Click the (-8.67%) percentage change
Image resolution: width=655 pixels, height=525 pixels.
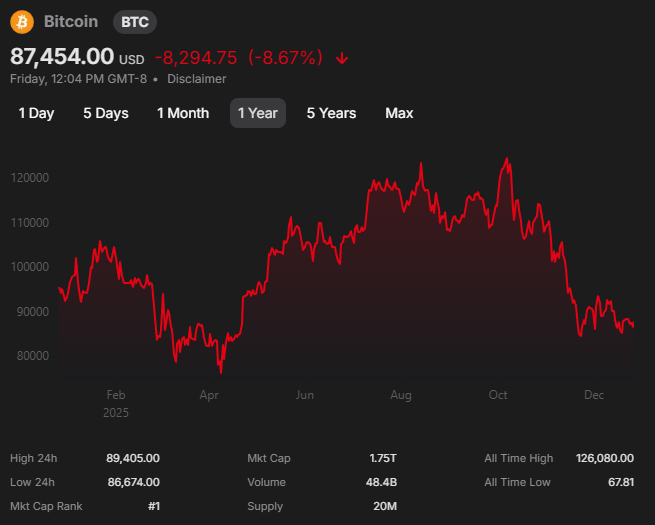[x=285, y=58]
